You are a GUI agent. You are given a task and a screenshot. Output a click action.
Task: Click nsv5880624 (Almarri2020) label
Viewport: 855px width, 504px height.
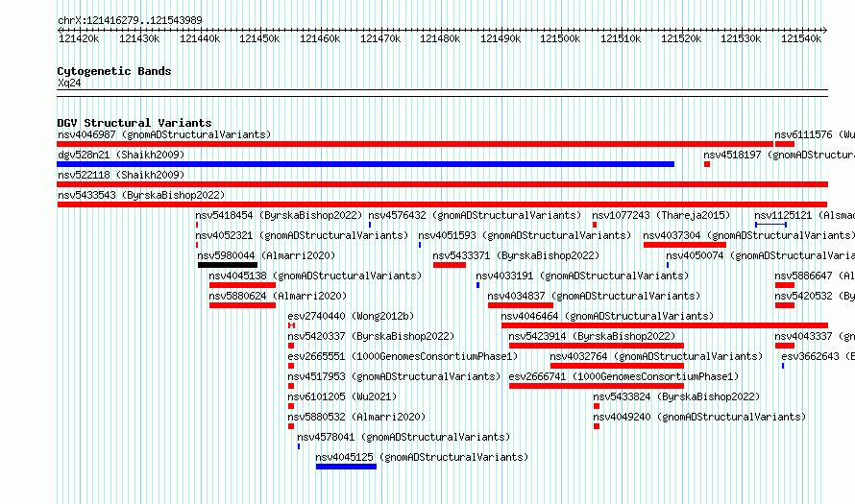click(x=278, y=296)
